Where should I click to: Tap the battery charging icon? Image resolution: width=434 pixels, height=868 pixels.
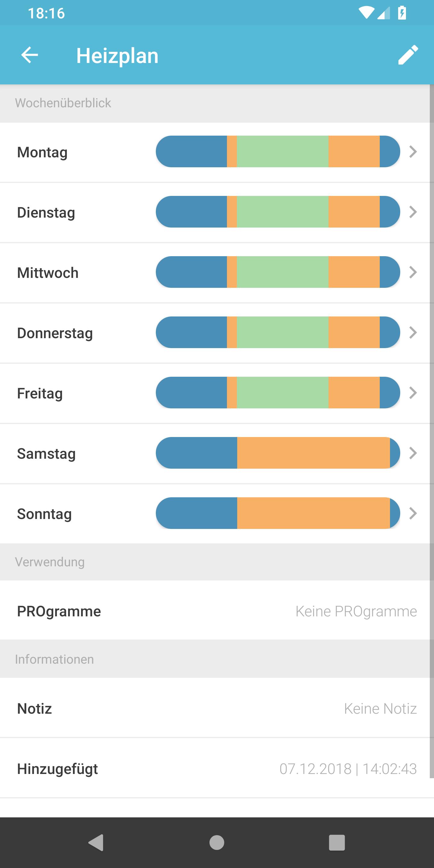tap(402, 13)
